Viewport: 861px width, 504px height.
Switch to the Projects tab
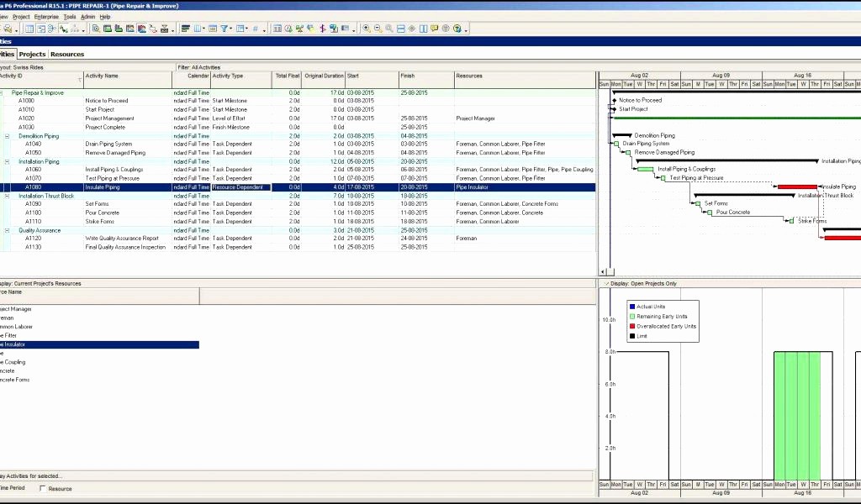tap(32, 54)
